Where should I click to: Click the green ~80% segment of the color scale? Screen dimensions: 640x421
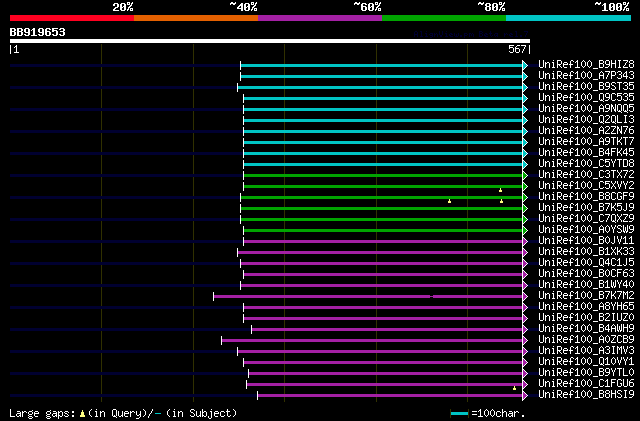point(444,18)
